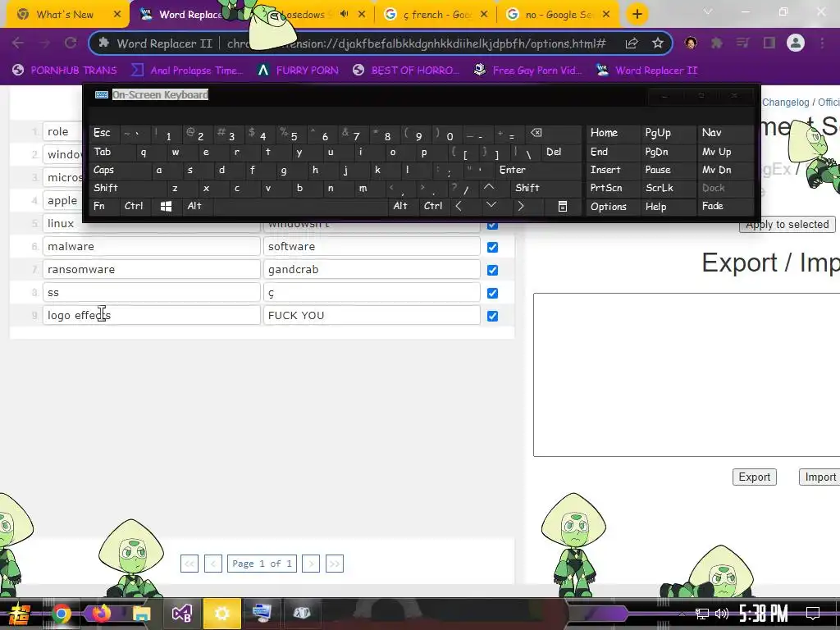Viewport: 840px width, 630px height.
Task: Click the Page 1 of 1 indicator
Action: pyautogui.click(x=262, y=564)
